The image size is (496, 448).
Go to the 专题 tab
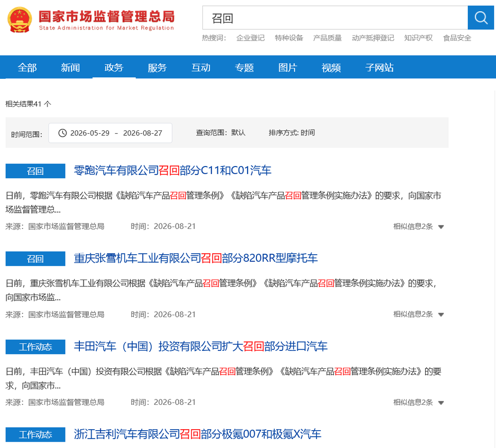(244, 67)
